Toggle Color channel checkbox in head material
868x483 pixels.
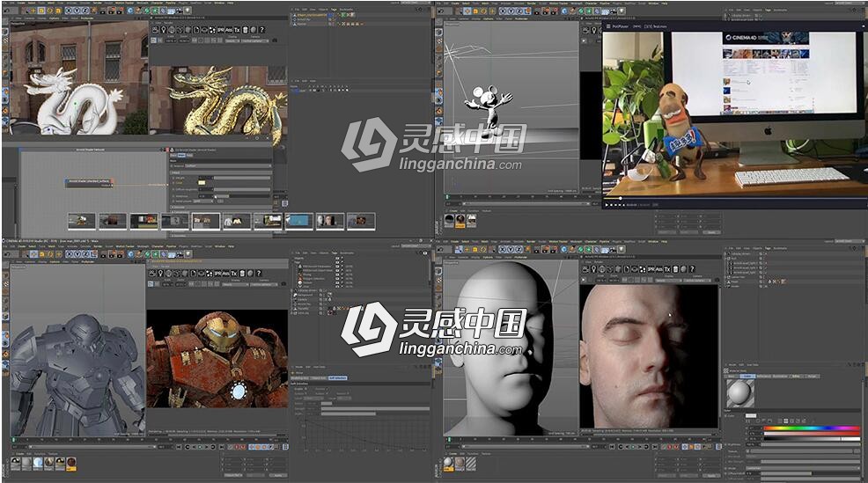click(x=725, y=416)
